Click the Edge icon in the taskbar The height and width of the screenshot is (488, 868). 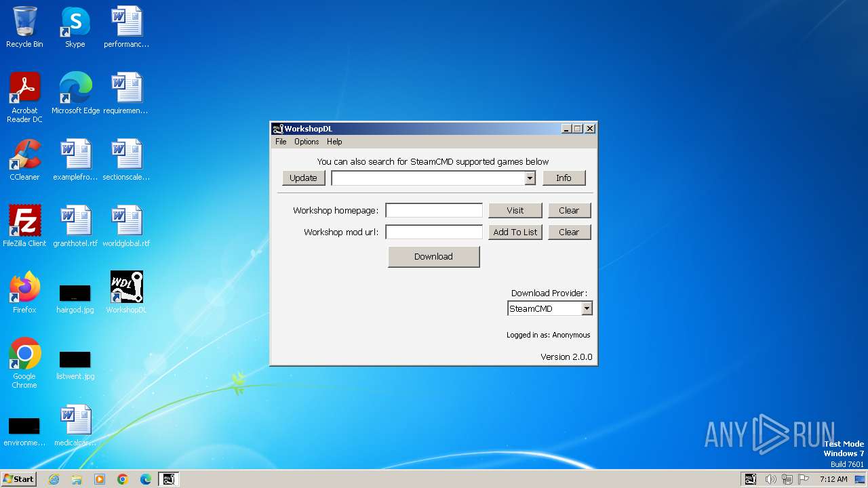click(146, 479)
